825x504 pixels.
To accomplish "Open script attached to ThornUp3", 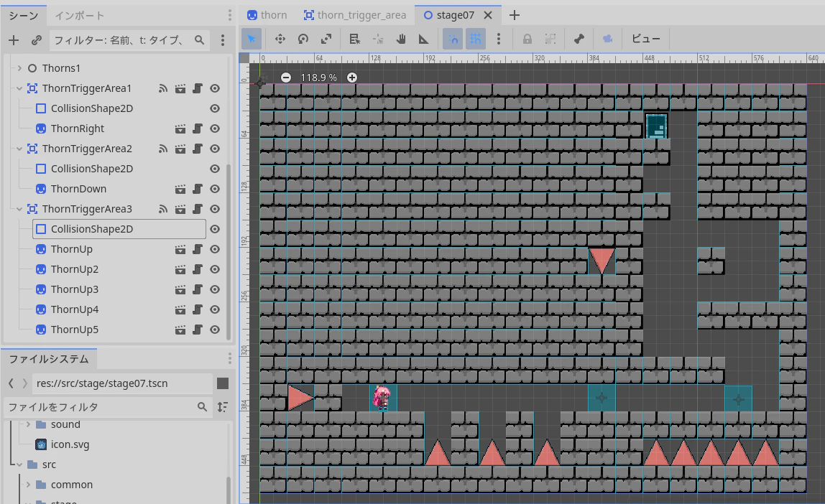I will (x=198, y=289).
